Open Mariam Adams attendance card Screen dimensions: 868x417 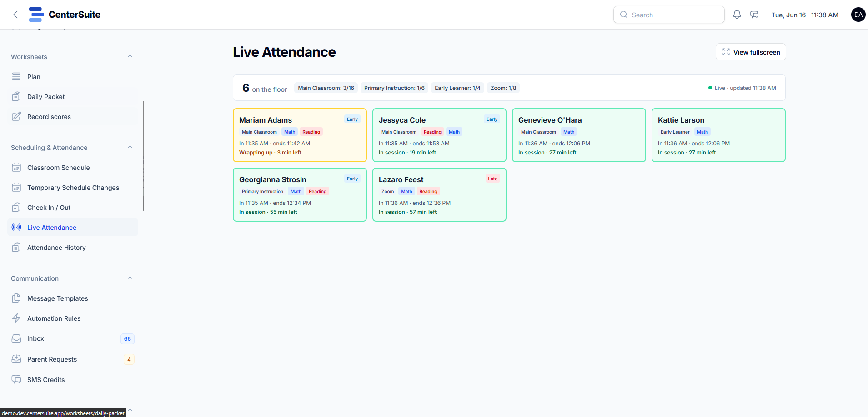click(300, 135)
